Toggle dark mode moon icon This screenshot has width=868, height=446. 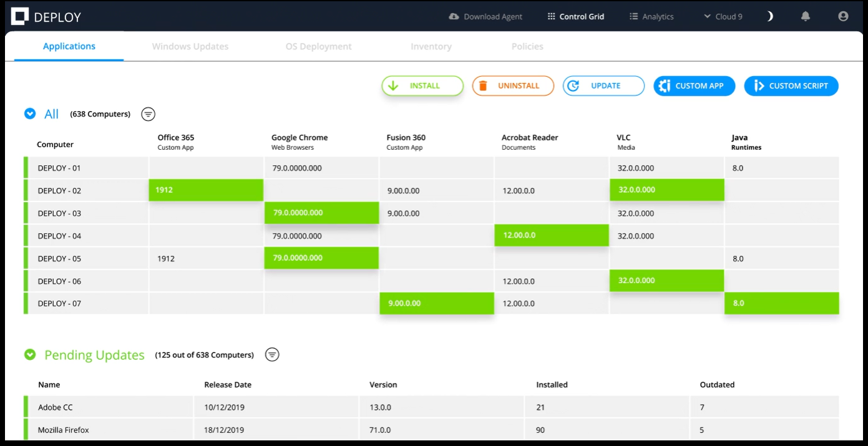coord(770,17)
